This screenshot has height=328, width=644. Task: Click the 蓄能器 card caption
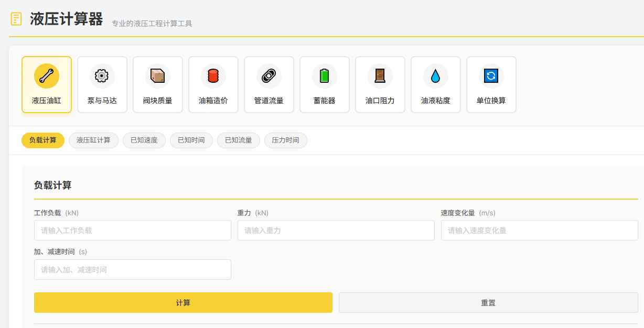click(325, 101)
